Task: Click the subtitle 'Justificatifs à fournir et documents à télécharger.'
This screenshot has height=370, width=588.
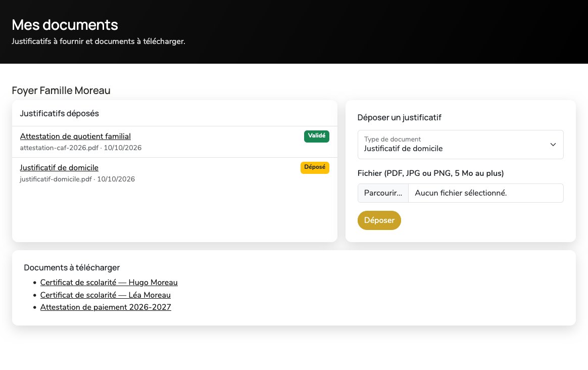Action: [x=98, y=41]
